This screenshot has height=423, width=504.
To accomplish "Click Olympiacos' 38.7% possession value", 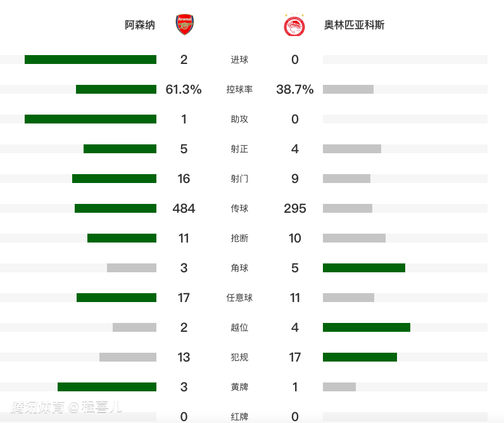I will pos(295,89).
